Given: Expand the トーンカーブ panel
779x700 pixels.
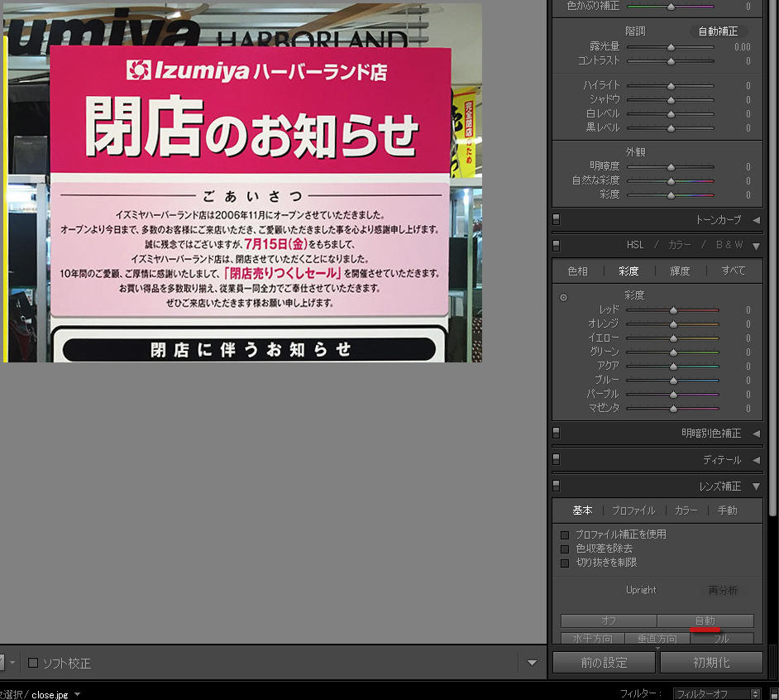Looking at the screenshot, I should tap(756, 220).
